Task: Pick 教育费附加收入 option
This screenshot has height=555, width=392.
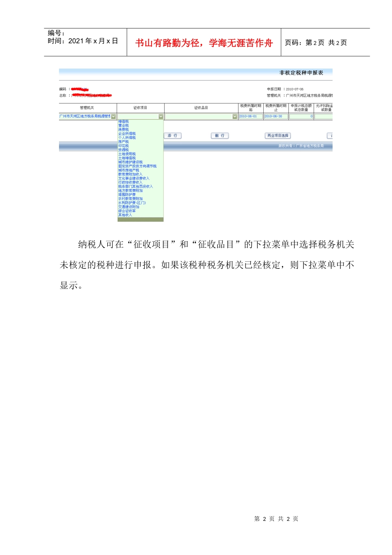Action: 130,174
